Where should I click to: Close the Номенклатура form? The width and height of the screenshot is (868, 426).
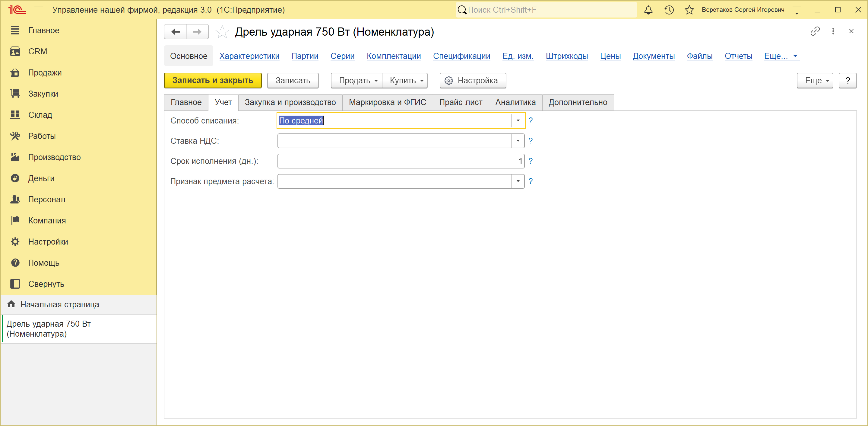(851, 31)
